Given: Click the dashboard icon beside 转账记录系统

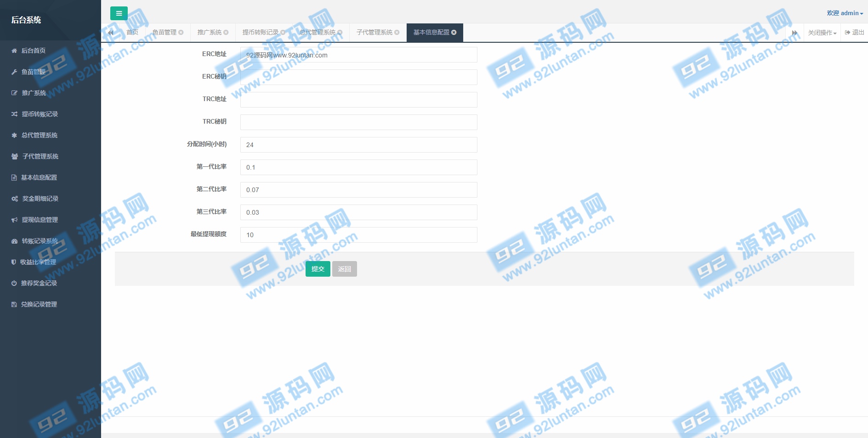Looking at the screenshot, I should pyautogui.click(x=14, y=241).
